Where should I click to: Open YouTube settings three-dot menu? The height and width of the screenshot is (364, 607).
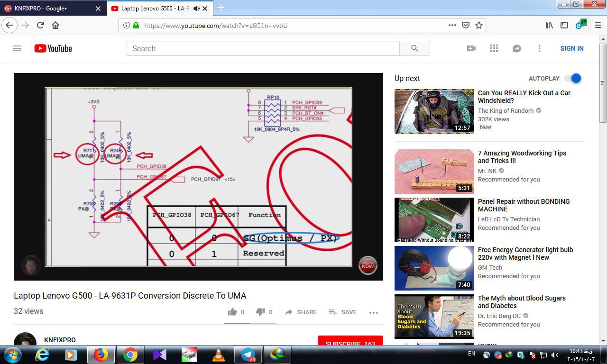tap(539, 48)
